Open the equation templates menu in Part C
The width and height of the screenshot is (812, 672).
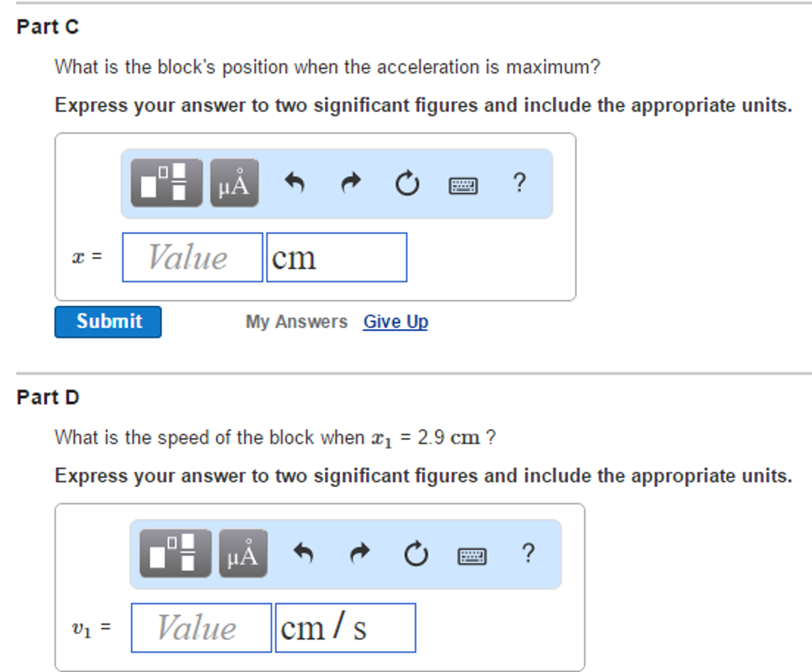(x=168, y=182)
